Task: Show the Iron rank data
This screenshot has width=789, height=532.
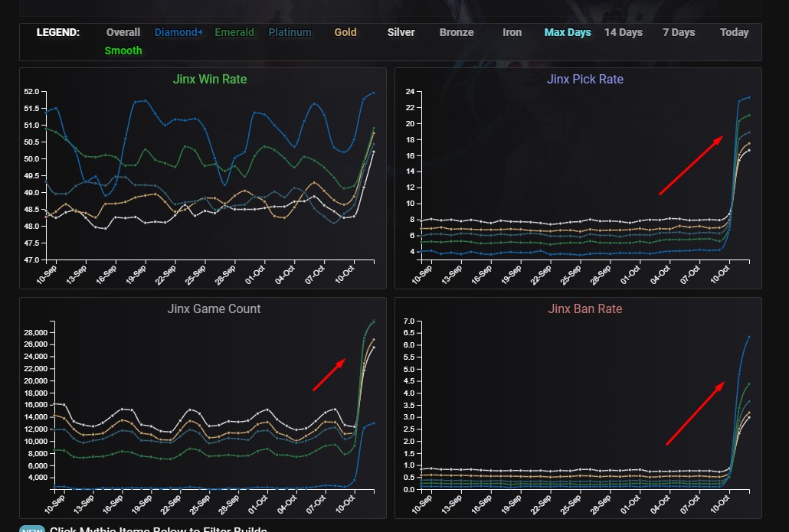Action: pos(512,32)
